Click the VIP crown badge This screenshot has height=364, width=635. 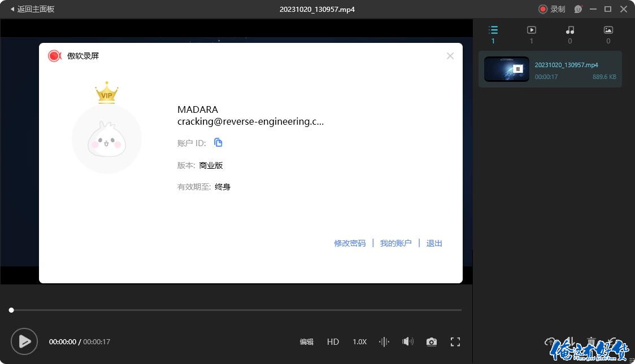107,93
